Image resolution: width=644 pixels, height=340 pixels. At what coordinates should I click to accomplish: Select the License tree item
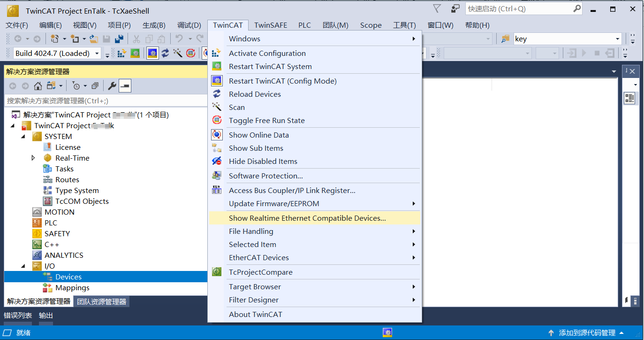[68, 147]
